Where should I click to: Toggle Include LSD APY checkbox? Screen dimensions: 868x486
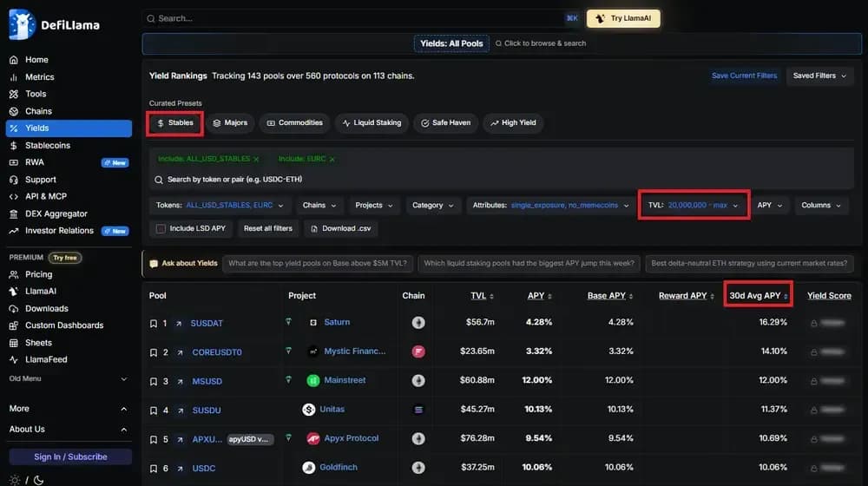point(161,228)
